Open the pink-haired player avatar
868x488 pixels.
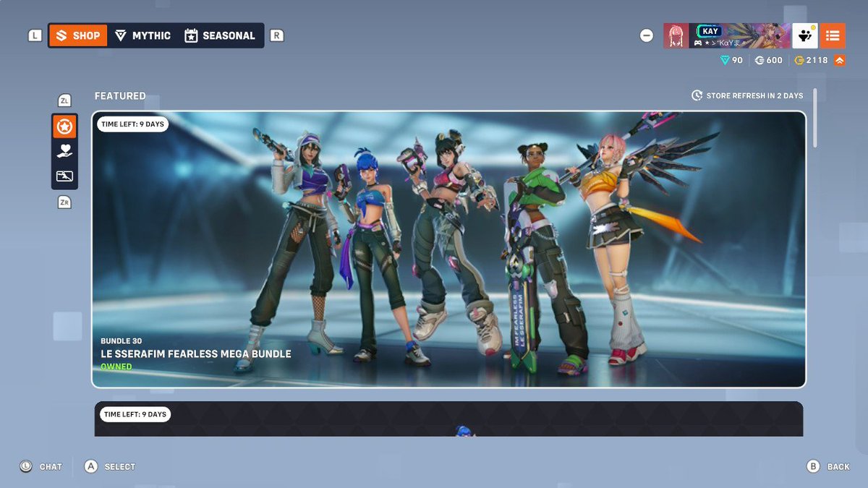pyautogui.click(x=676, y=35)
